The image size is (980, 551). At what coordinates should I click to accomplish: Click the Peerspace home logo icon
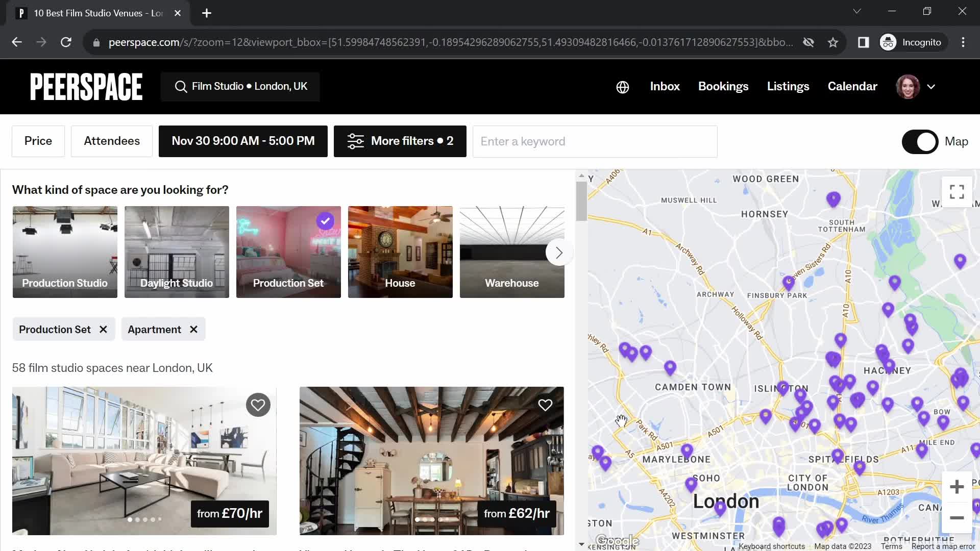[x=85, y=85]
